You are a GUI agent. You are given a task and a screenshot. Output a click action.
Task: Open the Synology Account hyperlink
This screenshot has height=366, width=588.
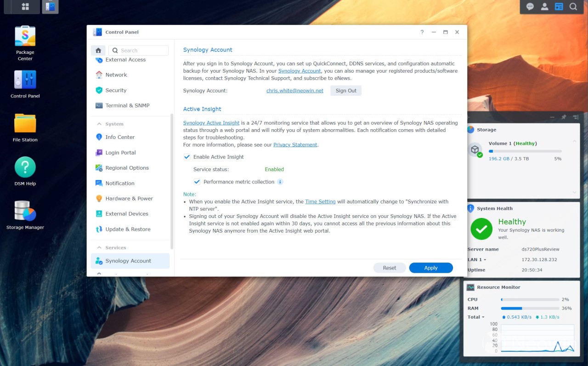click(x=300, y=71)
